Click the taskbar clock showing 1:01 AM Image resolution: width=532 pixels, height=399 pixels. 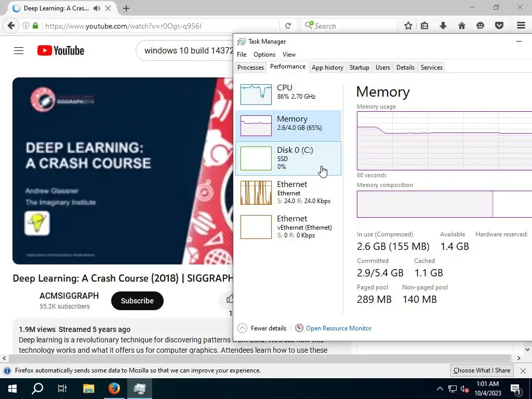click(x=487, y=389)
